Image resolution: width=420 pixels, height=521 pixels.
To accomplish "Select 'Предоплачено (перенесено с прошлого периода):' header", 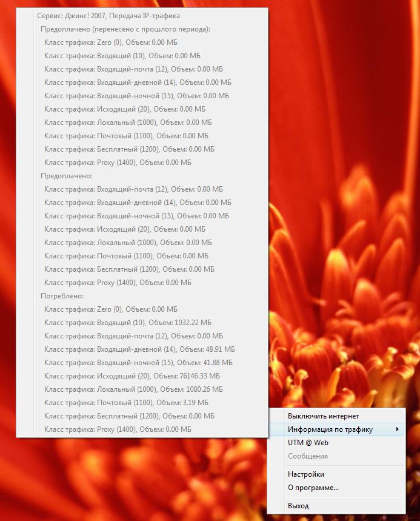I will tap(142, 29).
